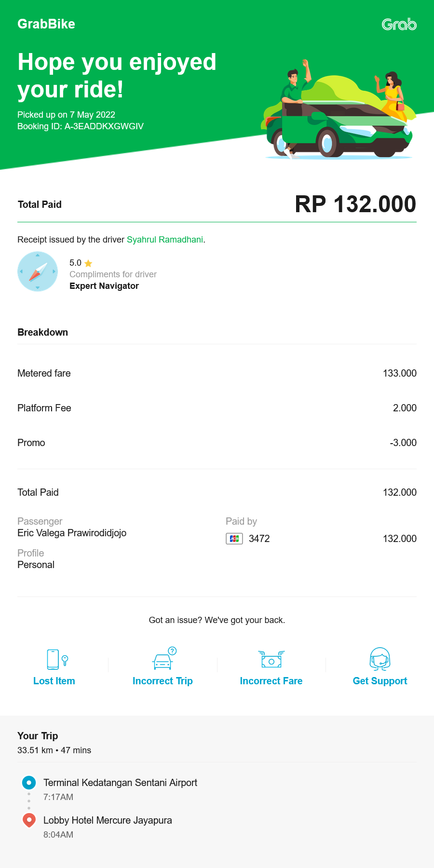Viewport: 434px width, 868px height.
Task: Click the Get Support option
Action: point(380,681)
